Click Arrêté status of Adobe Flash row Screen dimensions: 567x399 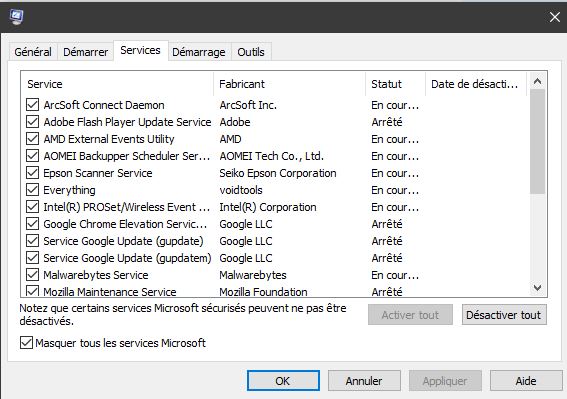pos(387,122)
